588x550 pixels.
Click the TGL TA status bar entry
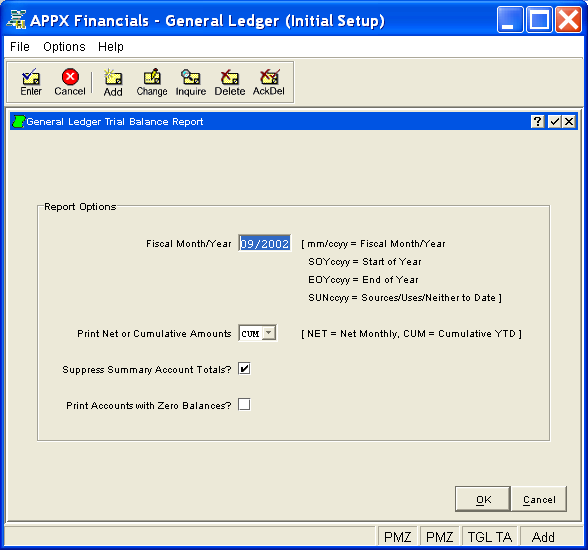pos(489,537)
